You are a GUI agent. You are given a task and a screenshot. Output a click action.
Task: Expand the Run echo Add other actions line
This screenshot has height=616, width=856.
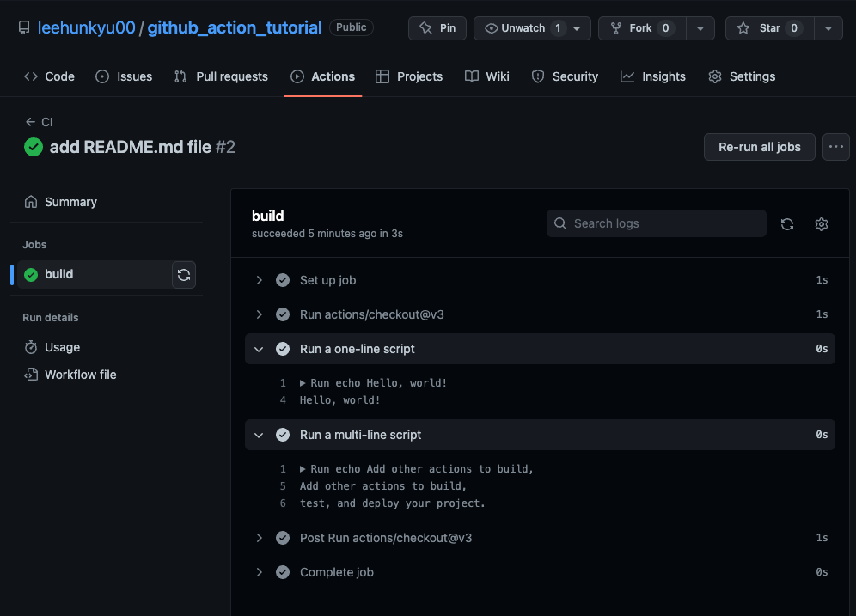click(x=303, y=469)
